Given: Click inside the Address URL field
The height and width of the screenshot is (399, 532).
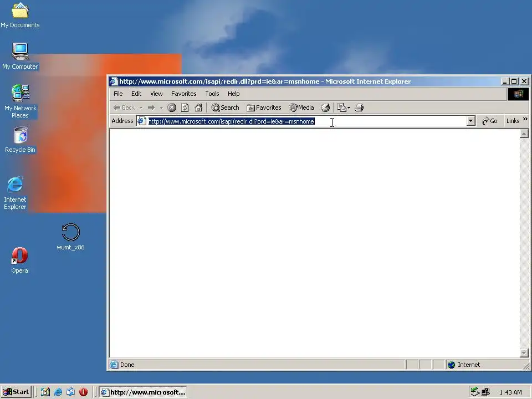Looking at the screenshot, I should click(x=301, y=121).
